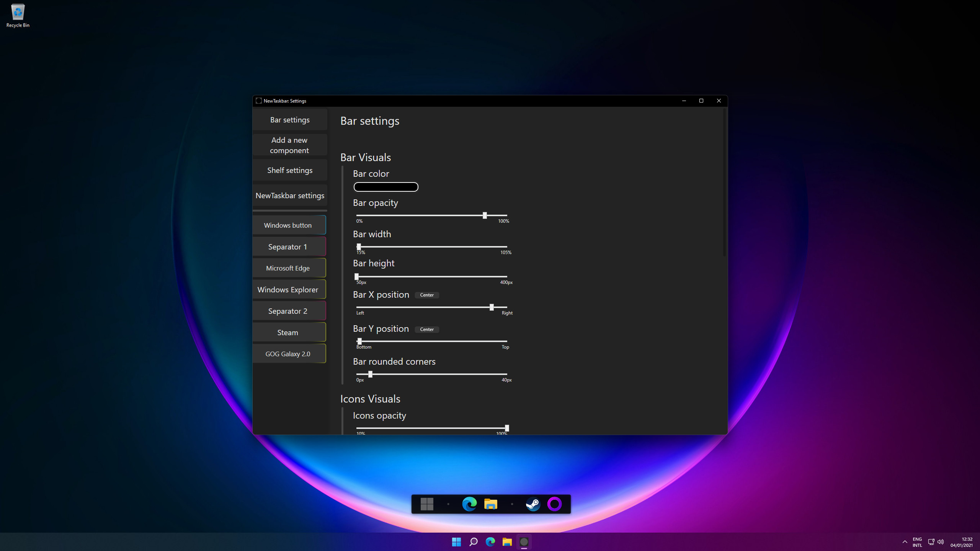Open Microsoft Edge from the custom taskbar
This screenshot has height=551, width=980.
[x=470, y=504]
